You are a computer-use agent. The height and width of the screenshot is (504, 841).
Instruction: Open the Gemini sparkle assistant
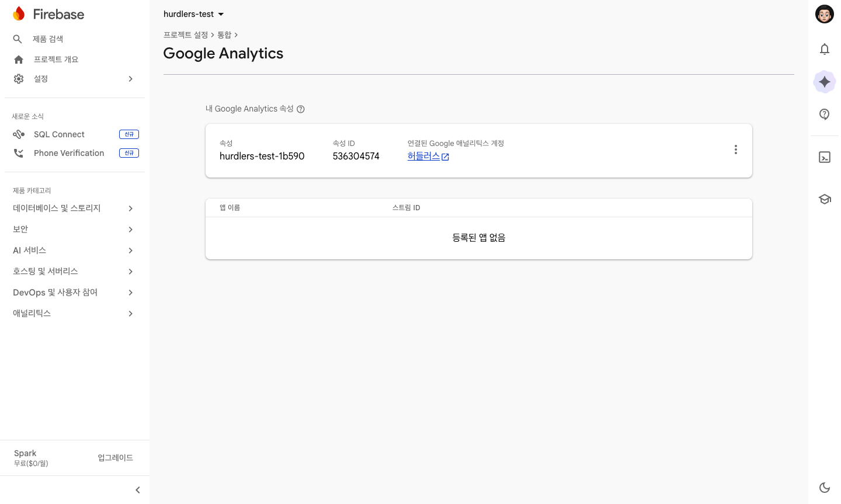[x=825, y=82]
